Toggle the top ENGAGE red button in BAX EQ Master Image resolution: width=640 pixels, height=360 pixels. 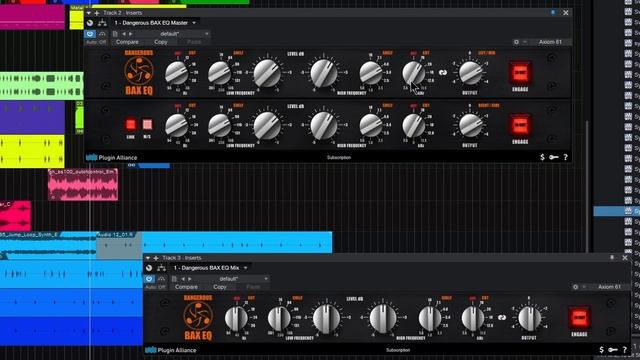tap(520, 73)
